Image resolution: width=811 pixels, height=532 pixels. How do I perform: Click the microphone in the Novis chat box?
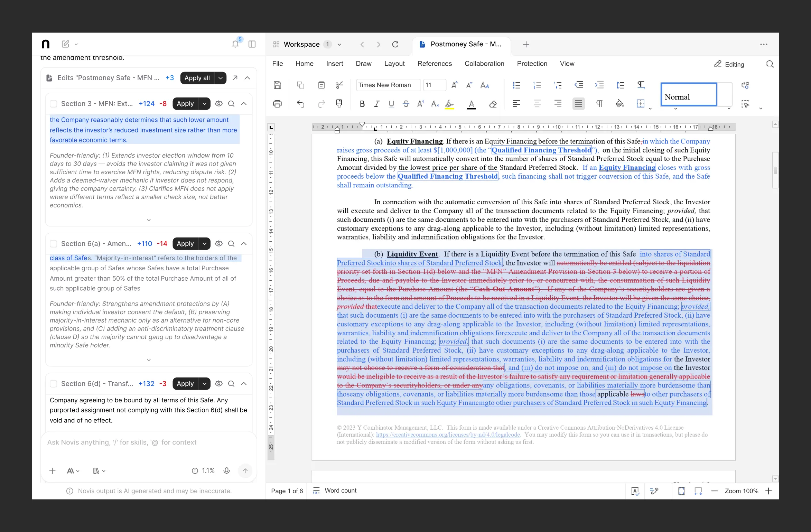tap(227, 471)
